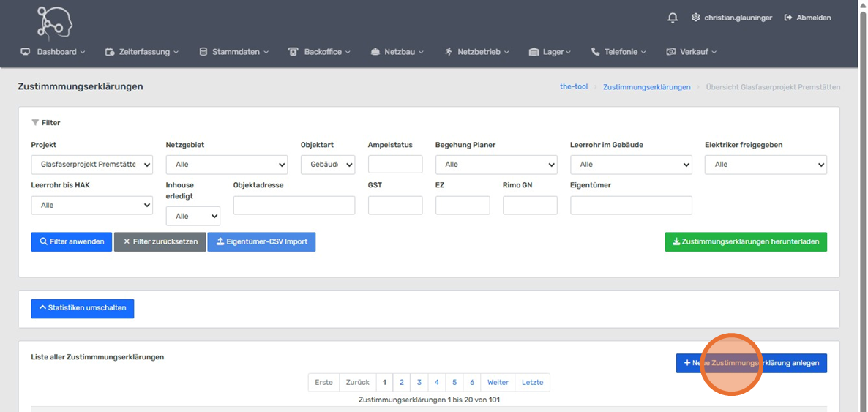Apply filters with Filter anwenden button
The image size is (868, 412).
[72, 242]
